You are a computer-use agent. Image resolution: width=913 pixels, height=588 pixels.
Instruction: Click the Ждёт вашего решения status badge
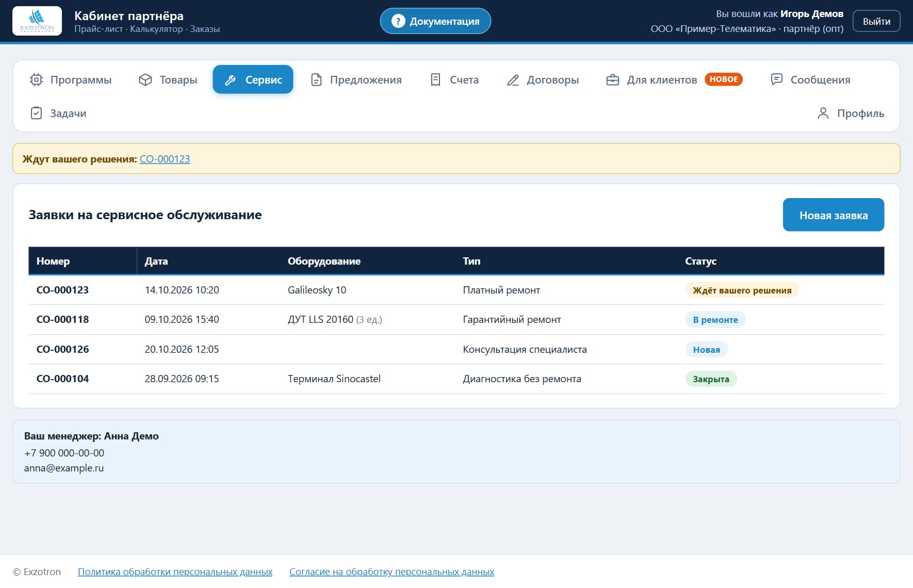tap(742, 290)
